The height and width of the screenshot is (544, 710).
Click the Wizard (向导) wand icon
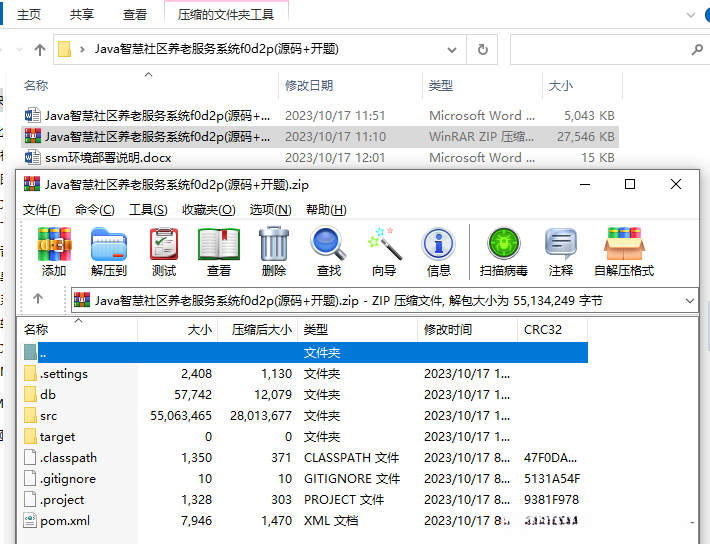(x=384, y=244)
